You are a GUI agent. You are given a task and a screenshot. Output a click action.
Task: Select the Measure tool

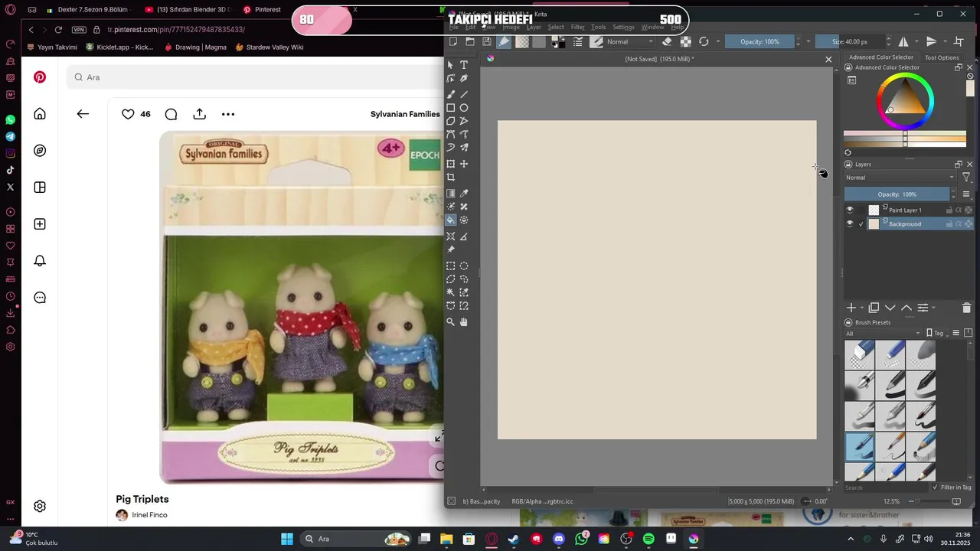464,236
